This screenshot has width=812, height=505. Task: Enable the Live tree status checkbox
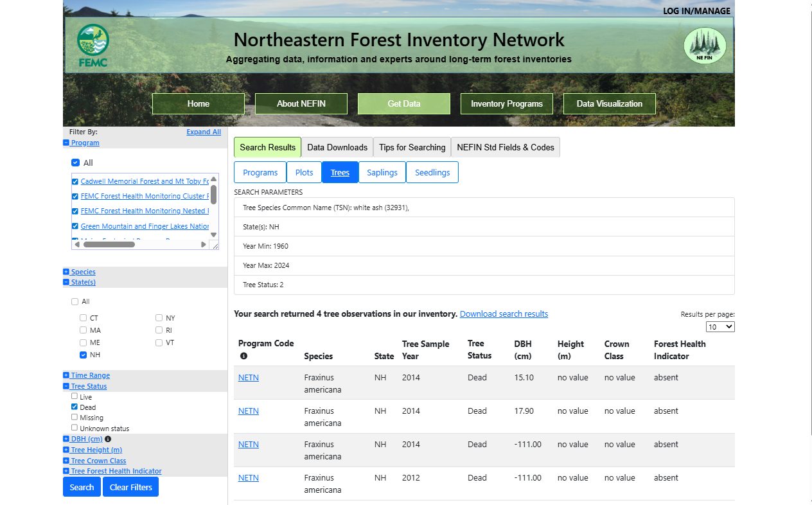click(x=74, y=396)
